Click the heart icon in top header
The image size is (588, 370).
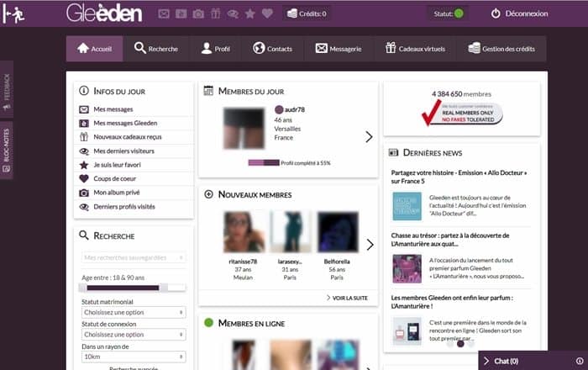tap(267, 14)
